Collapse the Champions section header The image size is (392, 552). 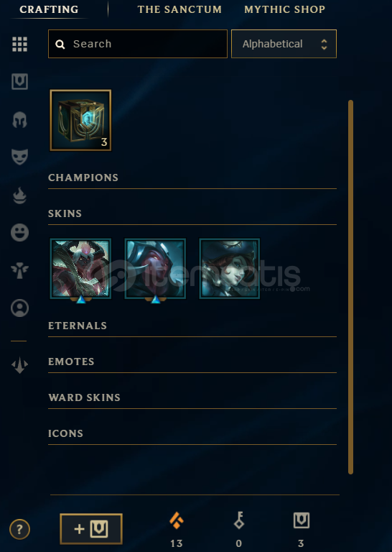pyautogui.click(x=83, y=178)
